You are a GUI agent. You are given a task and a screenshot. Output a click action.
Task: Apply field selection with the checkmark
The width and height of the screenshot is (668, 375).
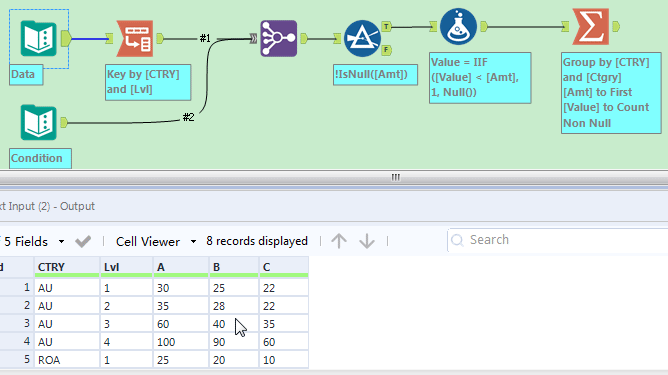pyautogui.click(x=83, y=242)
